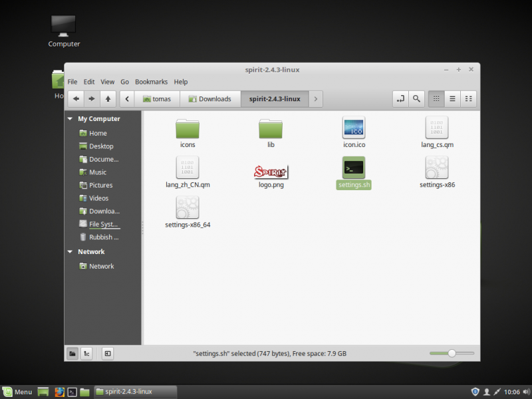The image size is (532, 399).
Task: Go to Downloads via the path bar
Action: pyautogui.click(x=211, y=98)
